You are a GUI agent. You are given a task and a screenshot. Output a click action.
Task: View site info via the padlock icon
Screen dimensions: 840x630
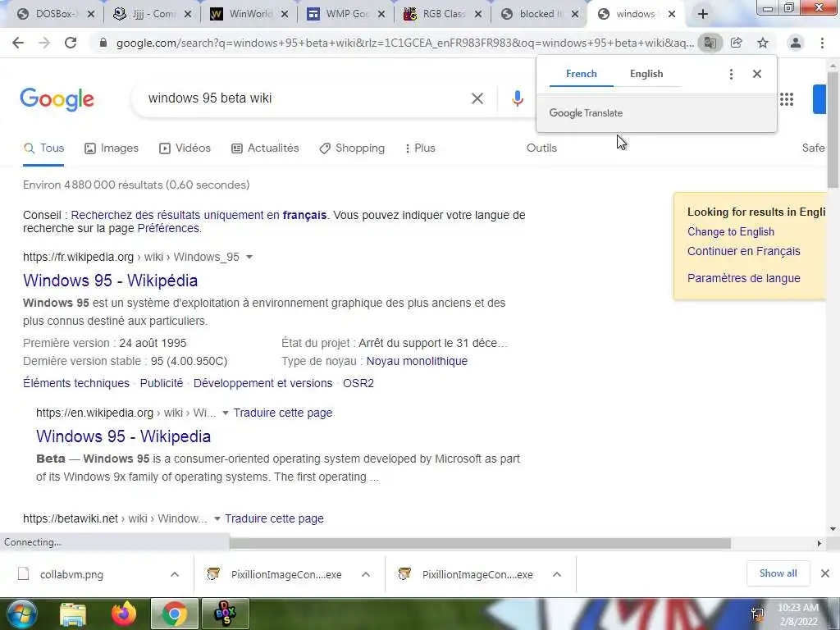tap(103, 43)
